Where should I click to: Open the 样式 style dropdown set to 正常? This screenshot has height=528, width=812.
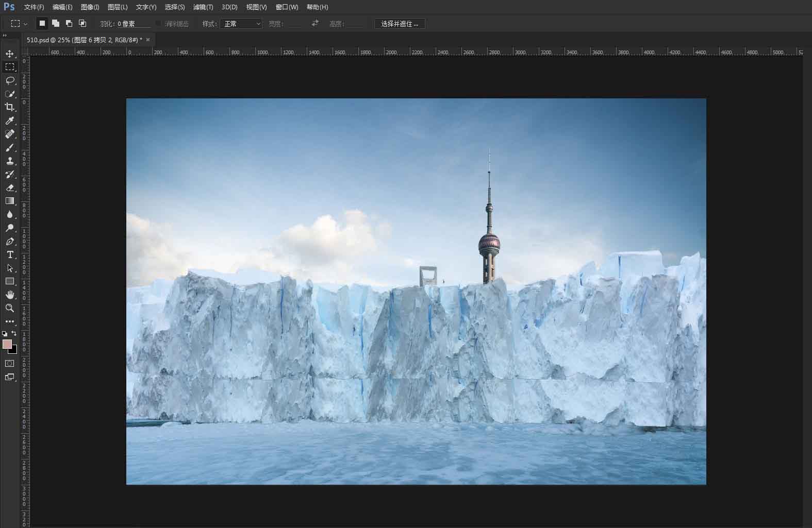[241, 24]
